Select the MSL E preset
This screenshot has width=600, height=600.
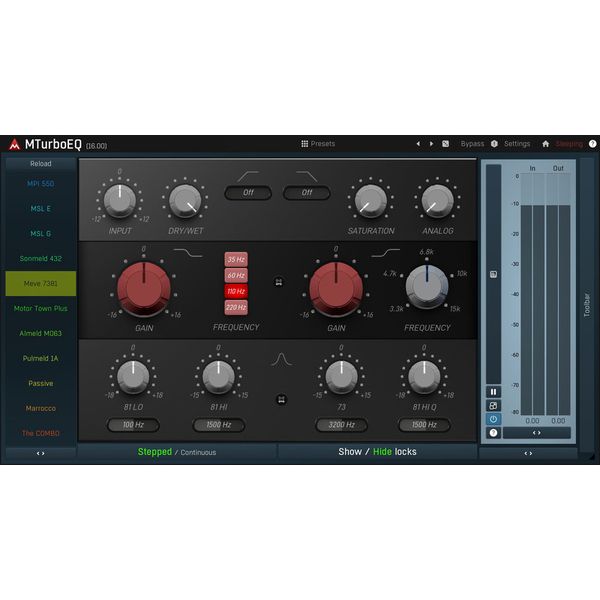click(x=41, y=209)
